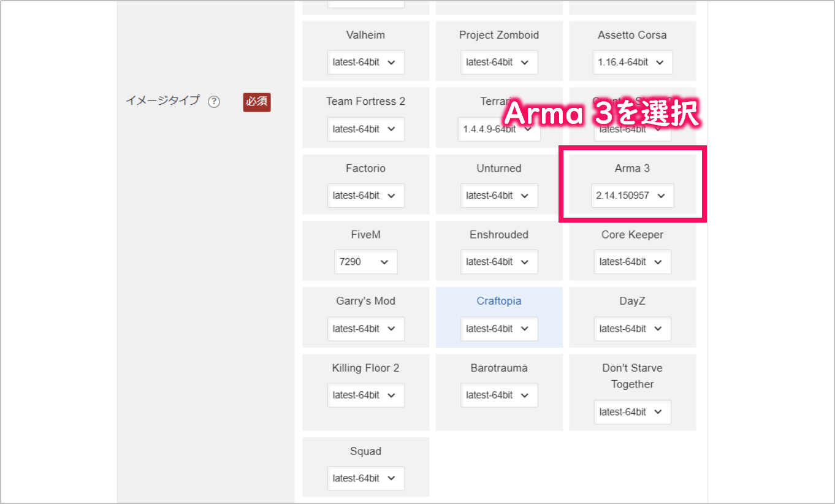Screen dimensions: 835x504
Task: Open the Barotrauma version dropdown
Action: [499, 395]
